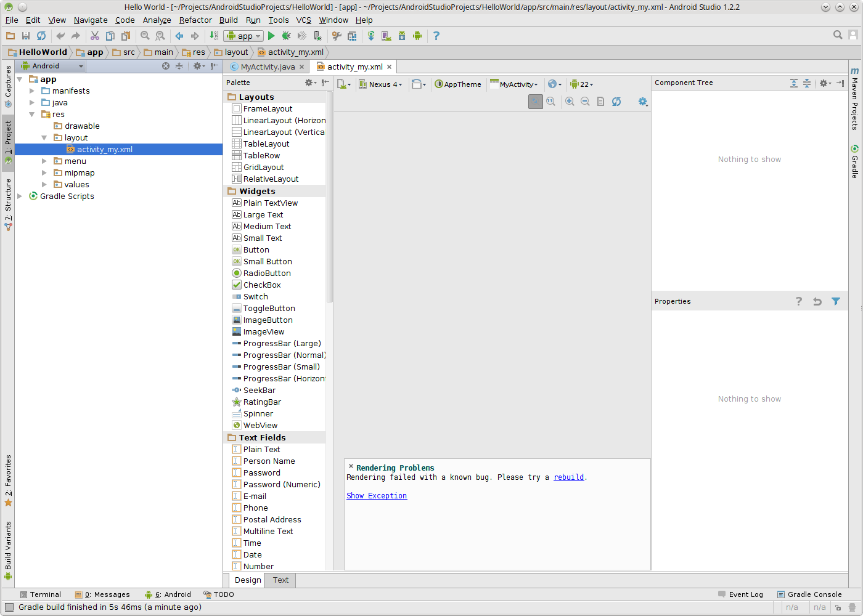Toggle the Event Log tool window
The width and height of the screenshot is (863, 616).
[x=740, y=594]
